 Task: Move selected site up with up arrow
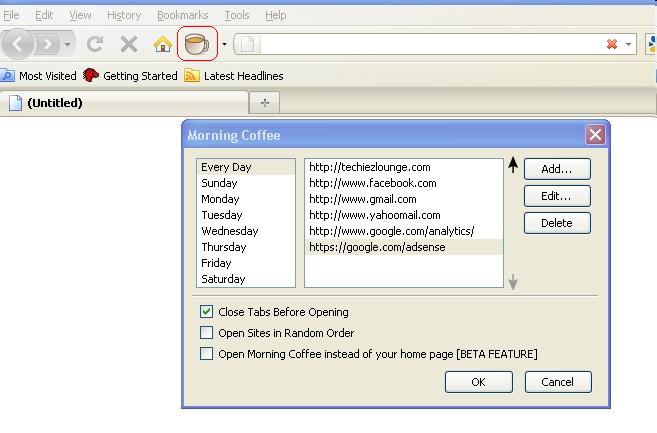[513, 165]
